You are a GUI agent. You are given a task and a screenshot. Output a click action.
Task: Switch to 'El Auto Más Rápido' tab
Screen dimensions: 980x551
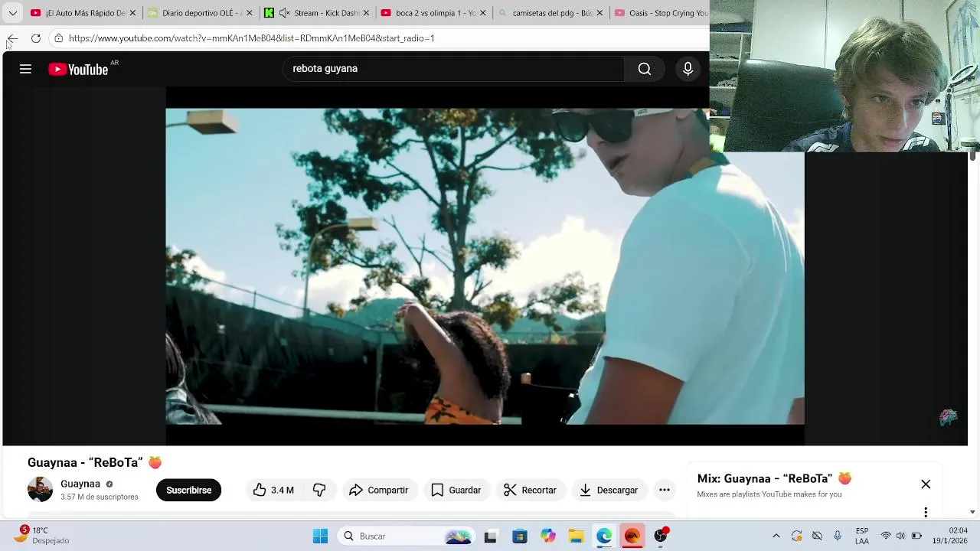pos(84,13)
